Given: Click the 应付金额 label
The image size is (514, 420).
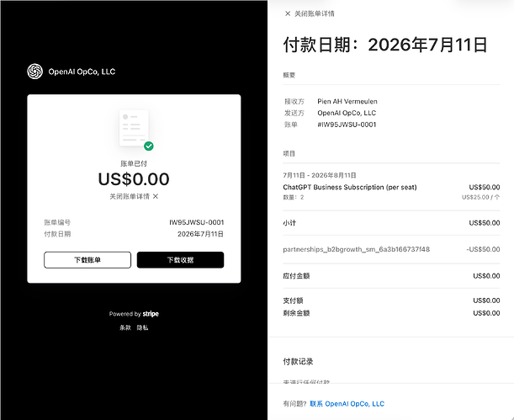Looking at the screenshot, I should 296,276.
